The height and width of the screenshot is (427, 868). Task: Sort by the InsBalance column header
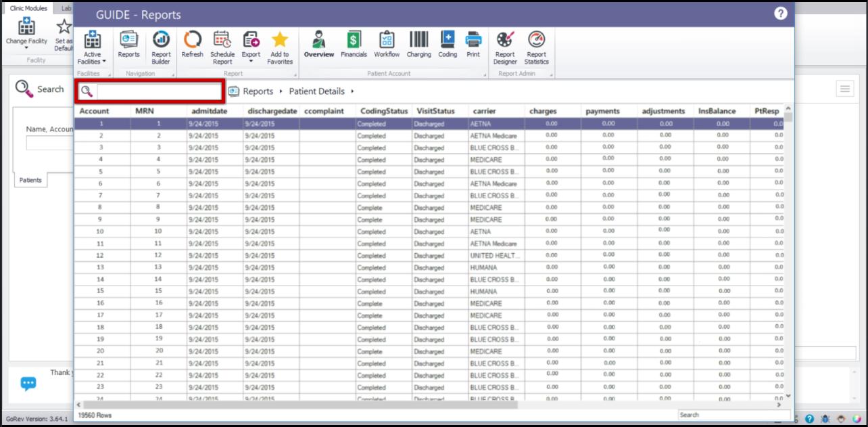722,111
